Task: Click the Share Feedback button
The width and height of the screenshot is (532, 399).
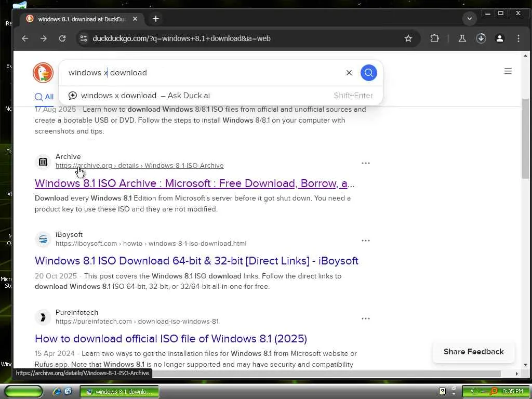Action: tap(474, 352)
